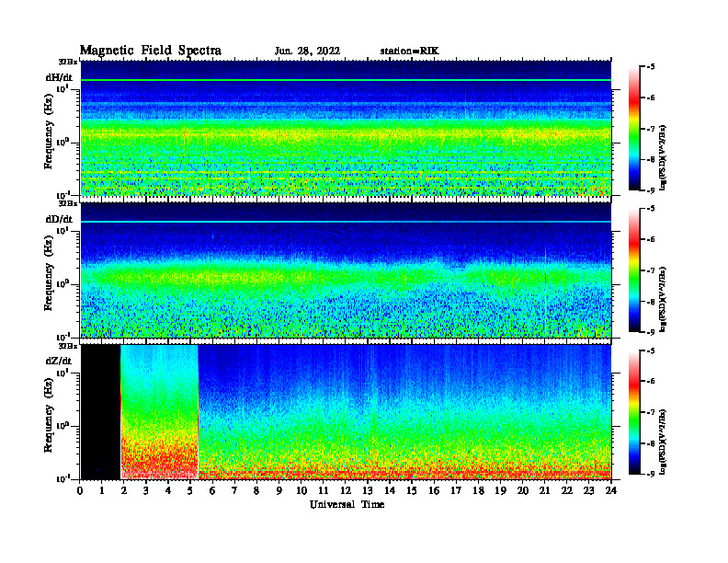
Task: Click hour tick label "24" on the time axis
Action: 611,491
